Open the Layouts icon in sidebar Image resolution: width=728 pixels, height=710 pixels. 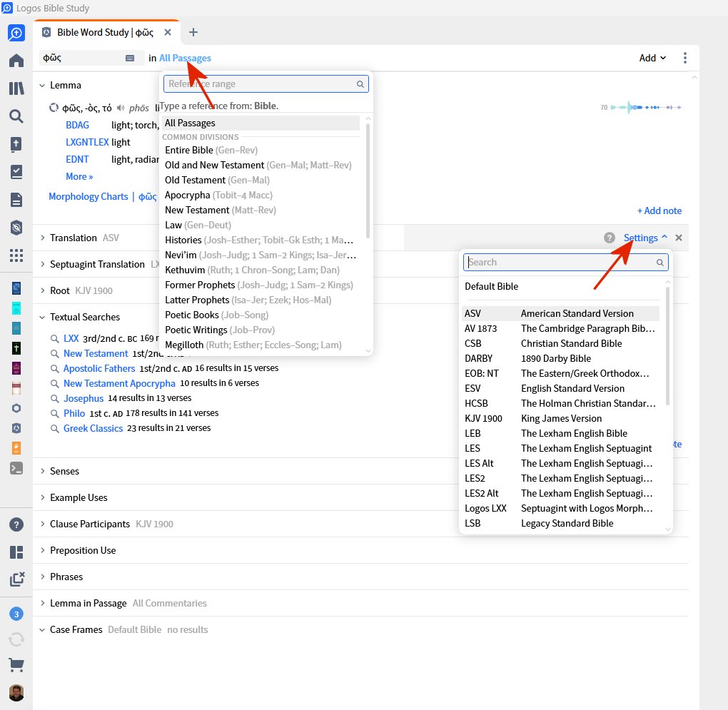click(16, 552)
